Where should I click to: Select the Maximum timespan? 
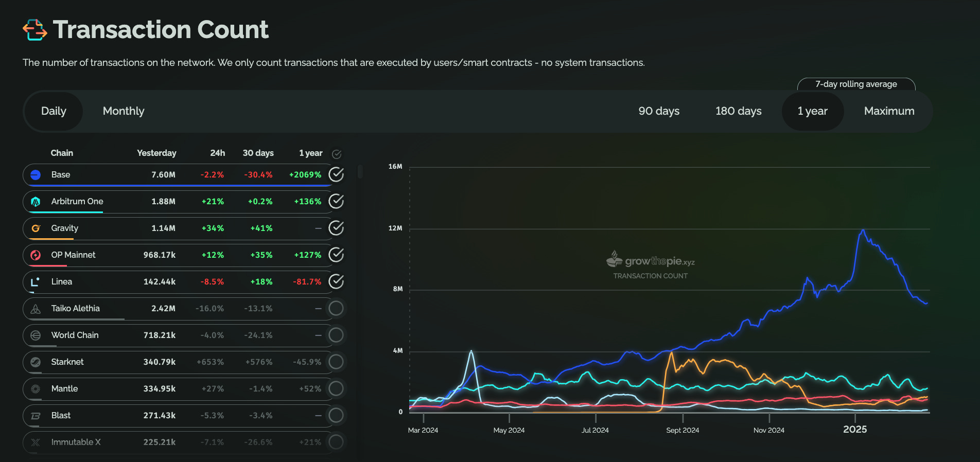(x=889, y=111)
